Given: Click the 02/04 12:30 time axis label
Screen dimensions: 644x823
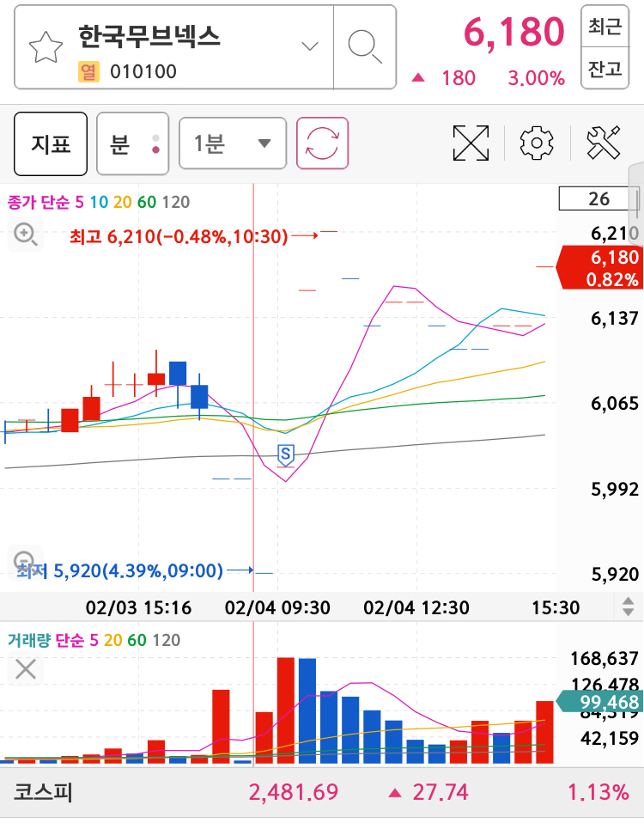Looking at the screenshot, I should 416,608.
